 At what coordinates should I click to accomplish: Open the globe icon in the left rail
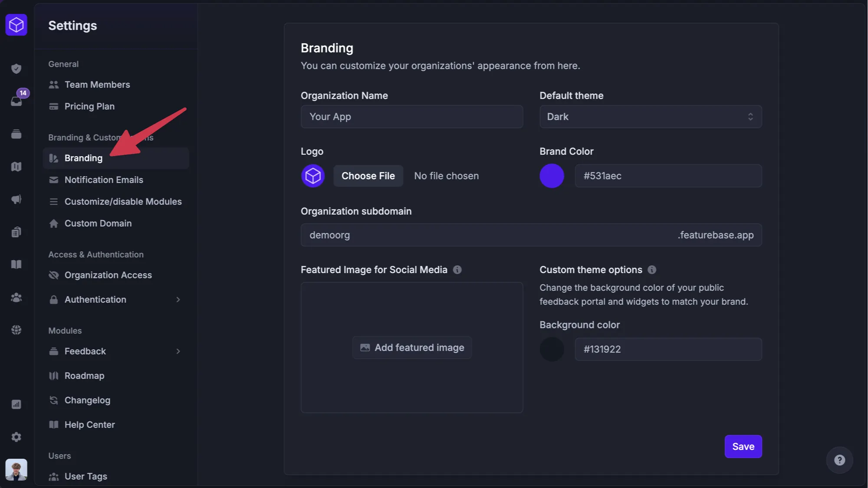click(x=16, y=330)
